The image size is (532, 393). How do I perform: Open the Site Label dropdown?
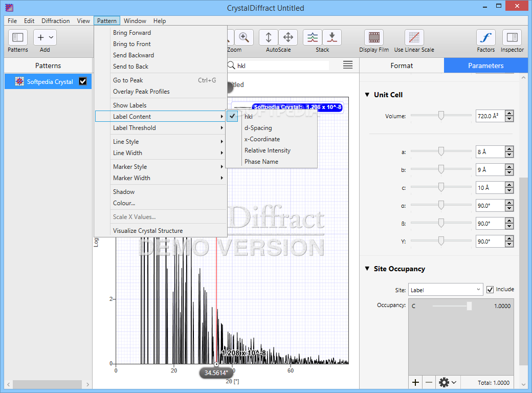pyautogui.click(x=446, y=290)
